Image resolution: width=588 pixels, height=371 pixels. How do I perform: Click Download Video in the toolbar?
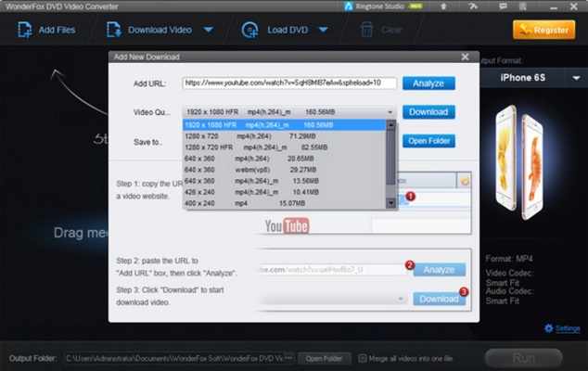coord(149,30)
